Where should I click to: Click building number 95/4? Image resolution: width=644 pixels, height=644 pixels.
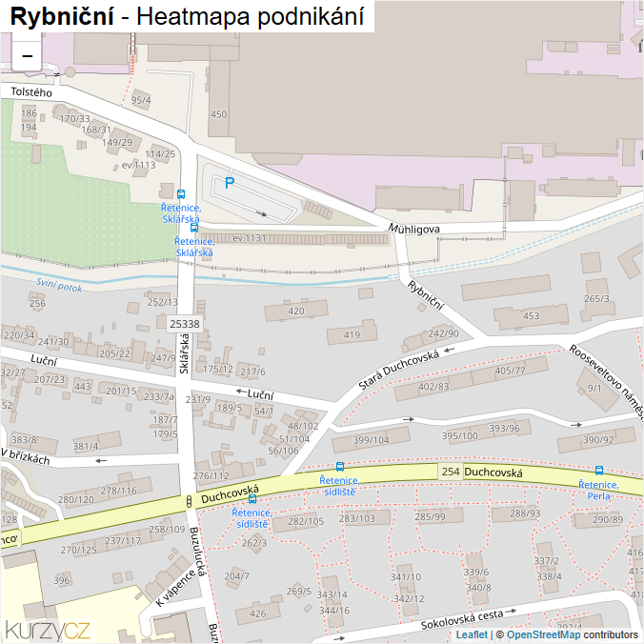[x=141, y=100]
